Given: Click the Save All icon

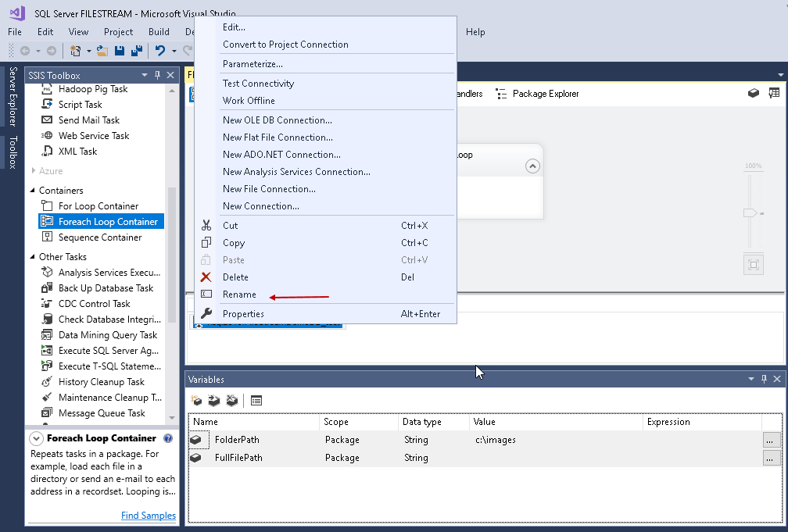Looking at the screenshot, I should coord(136,51).
